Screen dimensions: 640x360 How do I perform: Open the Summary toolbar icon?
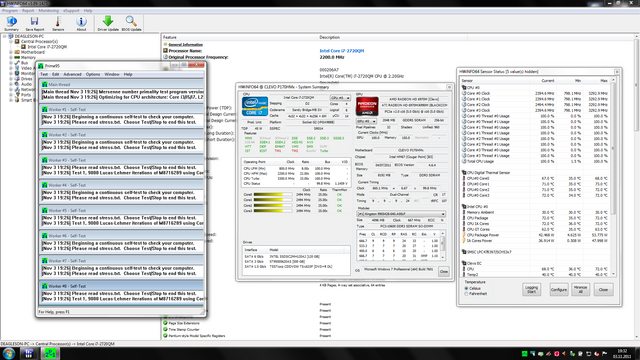click(11, 23)
